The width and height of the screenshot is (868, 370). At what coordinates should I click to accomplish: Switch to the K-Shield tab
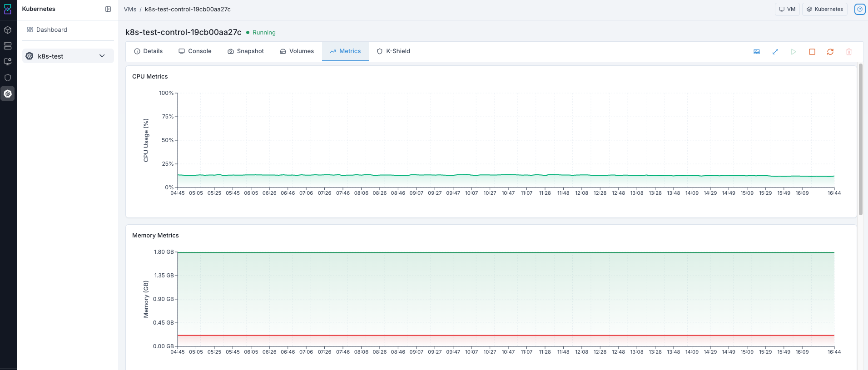tap(393, 51)
